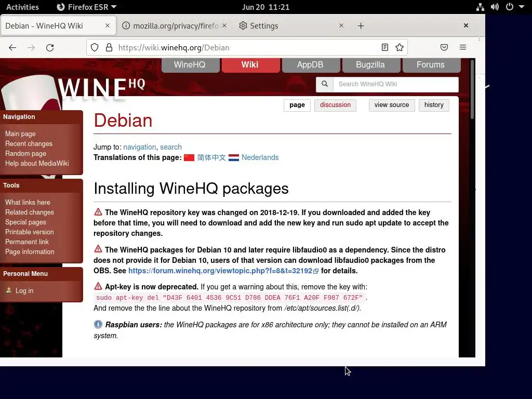The width and height of the screenshot is (532, 399).
Task: Close the Settings tab
Action: pyautogui.click(x=341, y=25)
